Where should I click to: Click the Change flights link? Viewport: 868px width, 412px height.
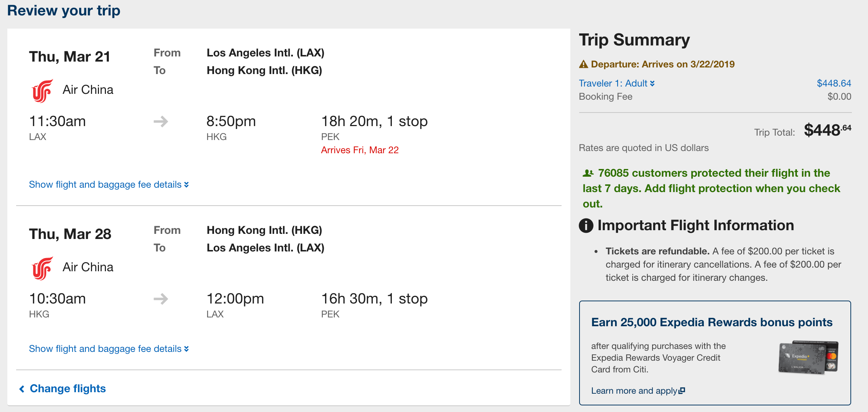(x=68, y=389)
